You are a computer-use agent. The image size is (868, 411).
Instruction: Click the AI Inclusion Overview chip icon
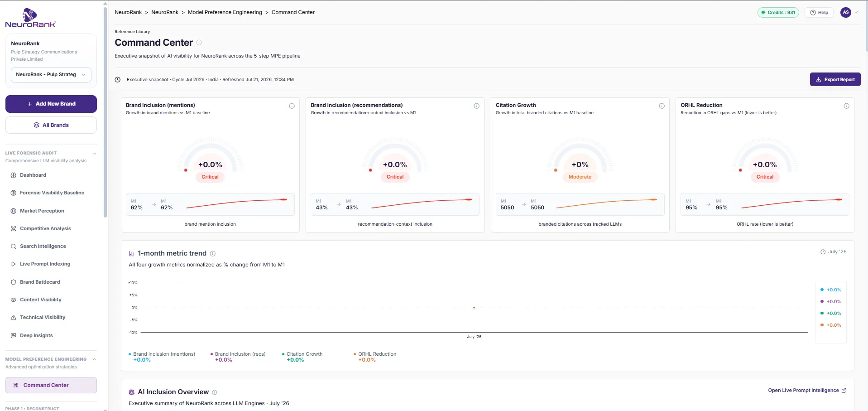tap(132, 392)
